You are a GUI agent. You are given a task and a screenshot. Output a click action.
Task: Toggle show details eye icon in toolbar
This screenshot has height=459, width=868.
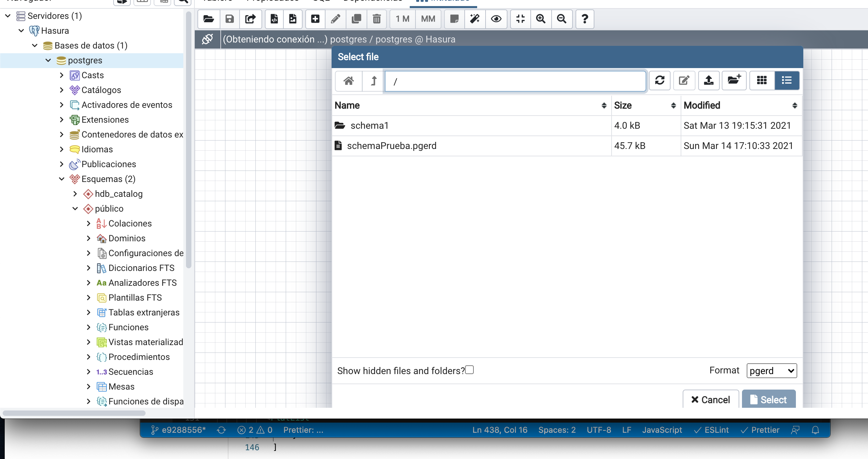(496, 19)
